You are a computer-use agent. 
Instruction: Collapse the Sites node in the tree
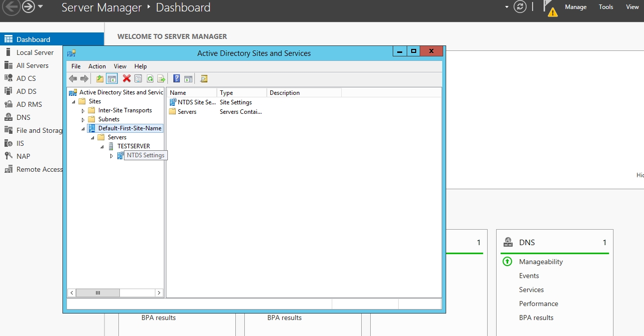point(74,101)
